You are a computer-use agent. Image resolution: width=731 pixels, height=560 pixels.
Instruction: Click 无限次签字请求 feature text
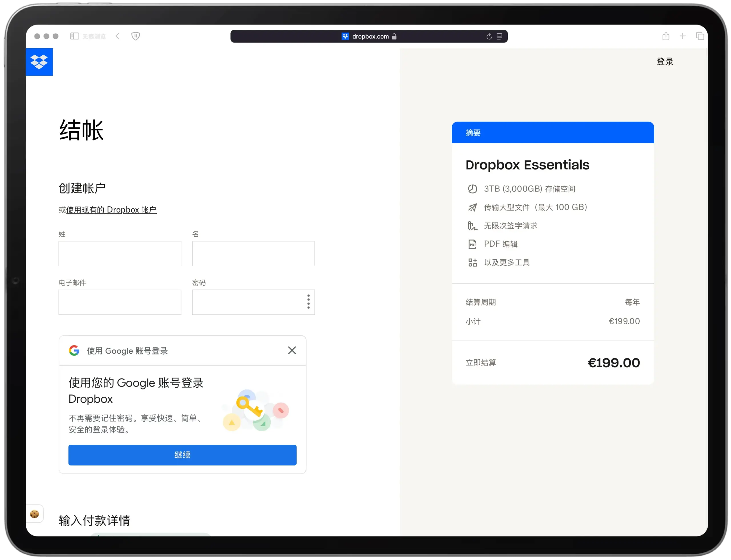(x=511, y=226)
